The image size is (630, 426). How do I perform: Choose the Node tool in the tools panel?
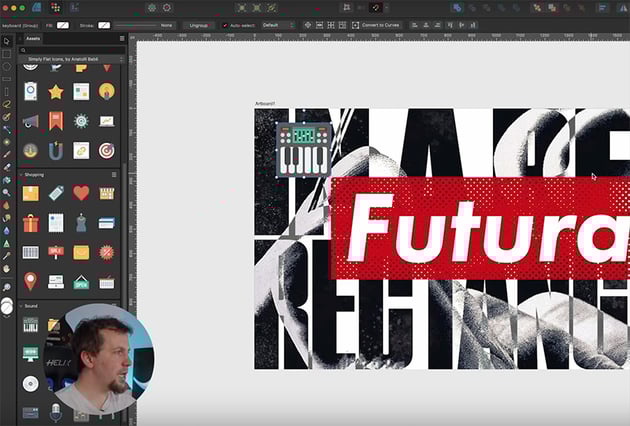[x=6, y=129]
